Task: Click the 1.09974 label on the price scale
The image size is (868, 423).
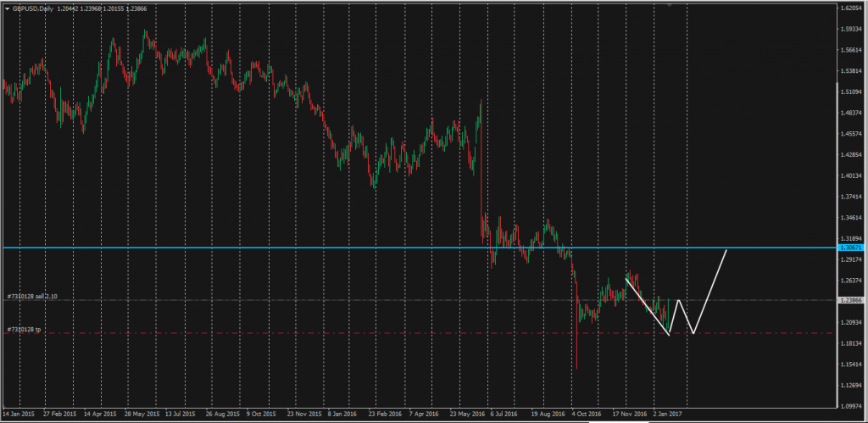Action: tap(850, 405)
